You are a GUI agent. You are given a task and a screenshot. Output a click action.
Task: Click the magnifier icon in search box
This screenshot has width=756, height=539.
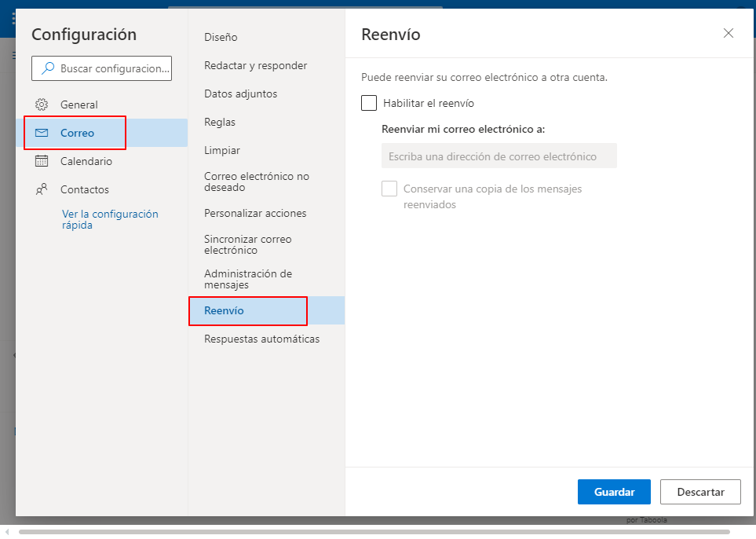click(x=48, y=68)
